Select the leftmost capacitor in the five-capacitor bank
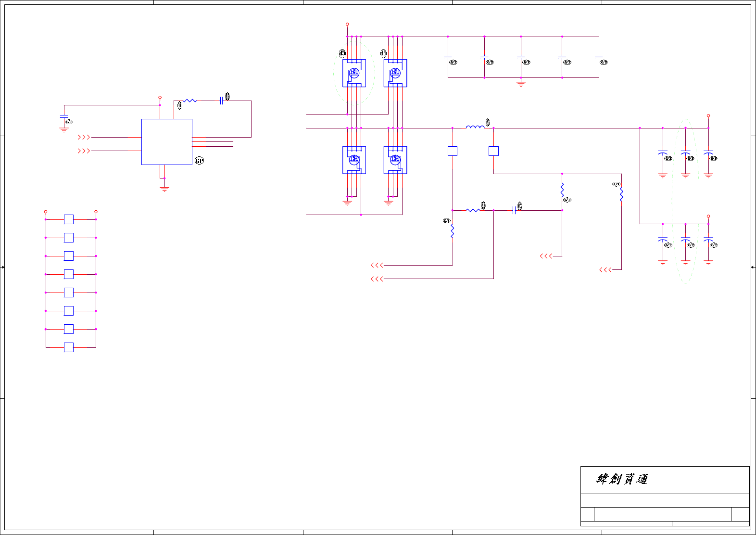 click(x=448, y=57)
